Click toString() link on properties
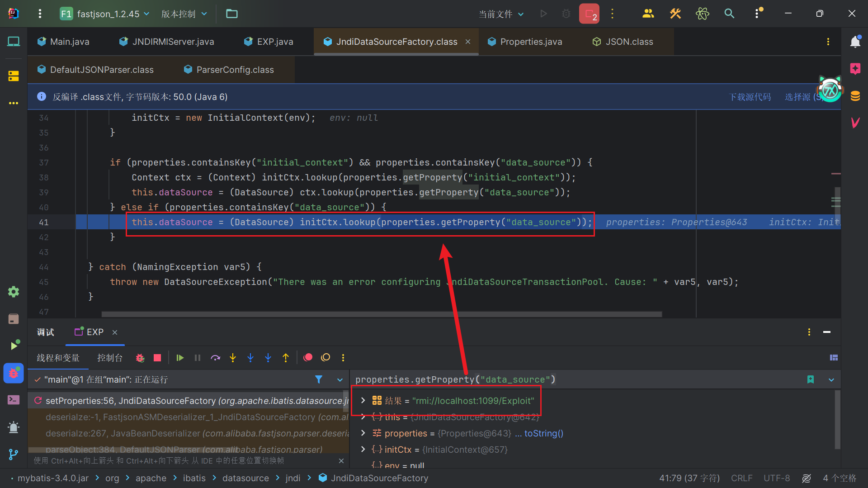 544,433
